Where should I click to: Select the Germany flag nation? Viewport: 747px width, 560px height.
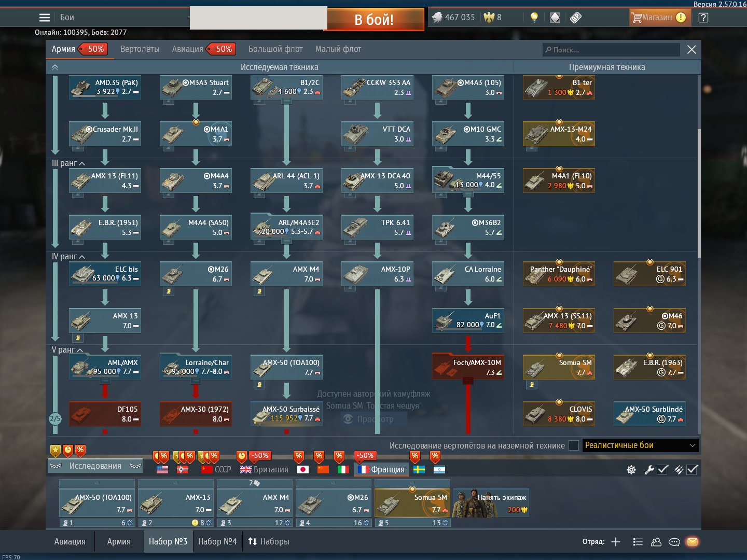tap(183, 469)
